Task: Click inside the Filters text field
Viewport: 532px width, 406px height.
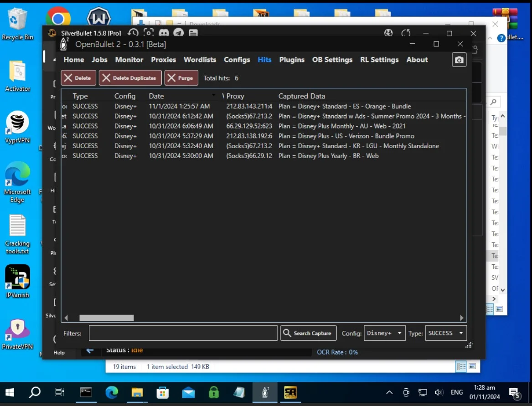Action: 183,333
